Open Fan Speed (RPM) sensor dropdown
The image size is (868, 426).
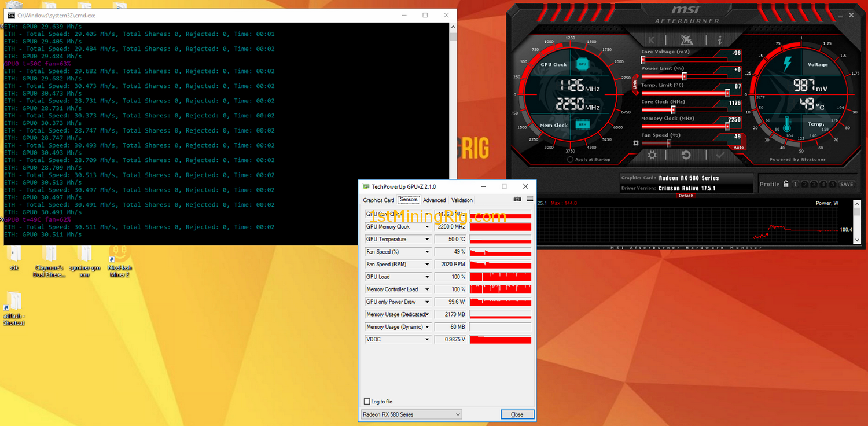tap(427, 265)
